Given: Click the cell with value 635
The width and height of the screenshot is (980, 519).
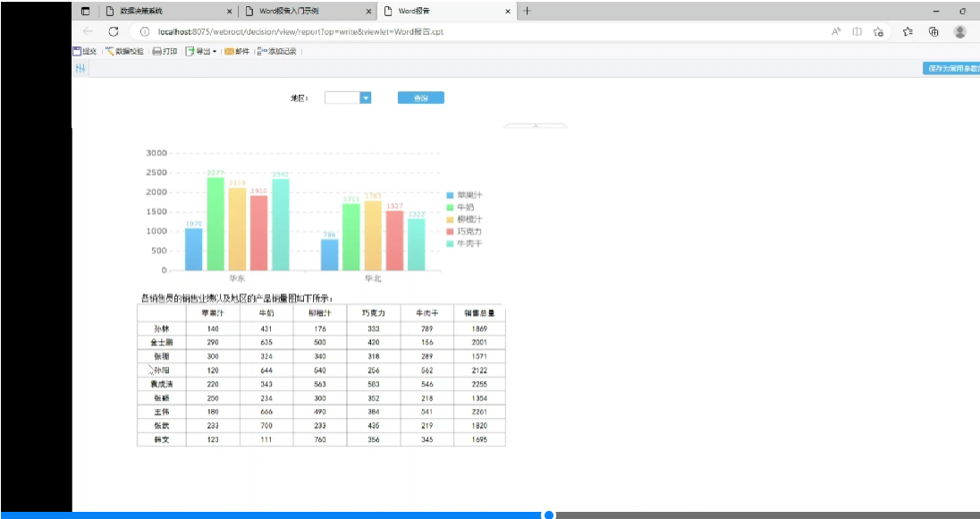Looking at the screenshot, I should pyautogui.click(x=266, y=342).
